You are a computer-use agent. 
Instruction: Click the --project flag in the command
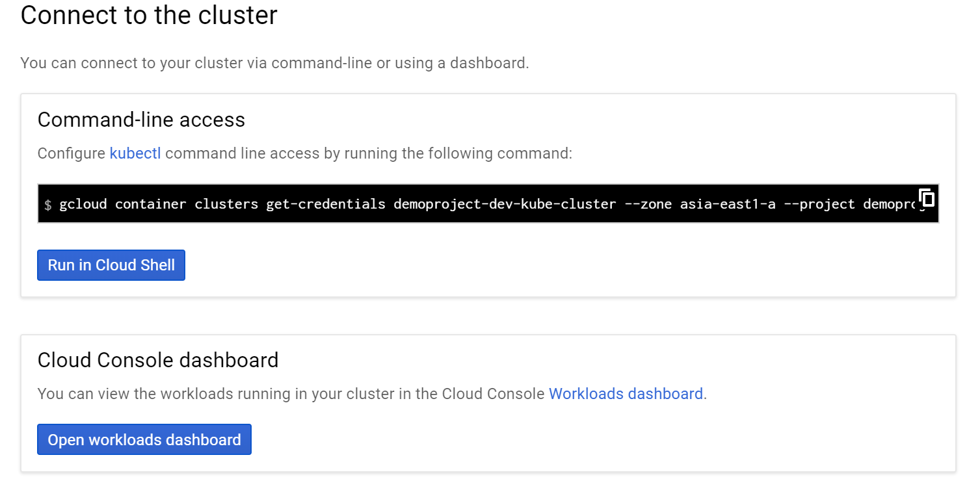click(x=819, y=204)
